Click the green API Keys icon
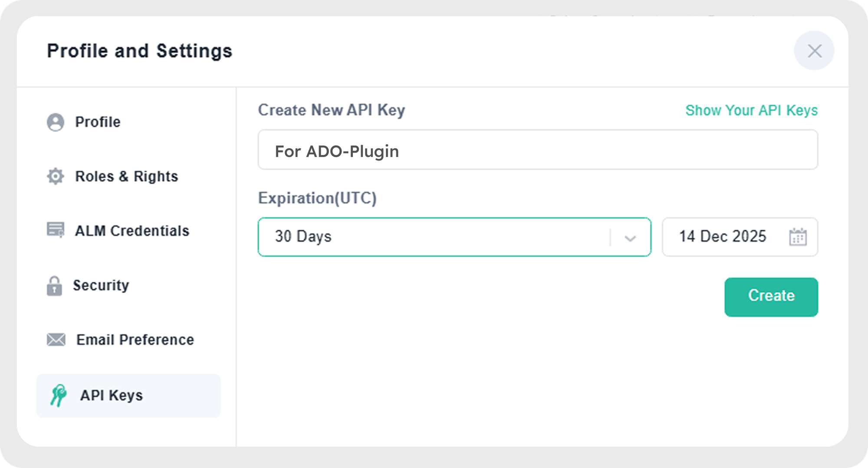 pyautogui.click(x=58, y=395)
